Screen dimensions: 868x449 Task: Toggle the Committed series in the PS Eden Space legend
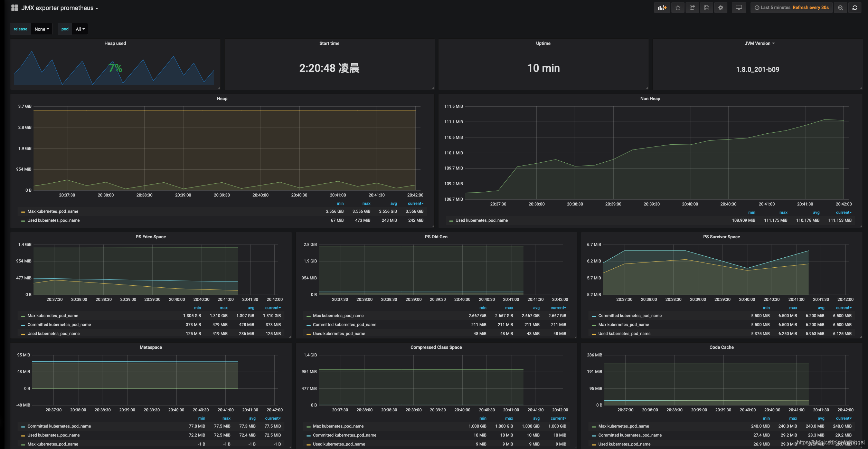click(x=59, y=325)
